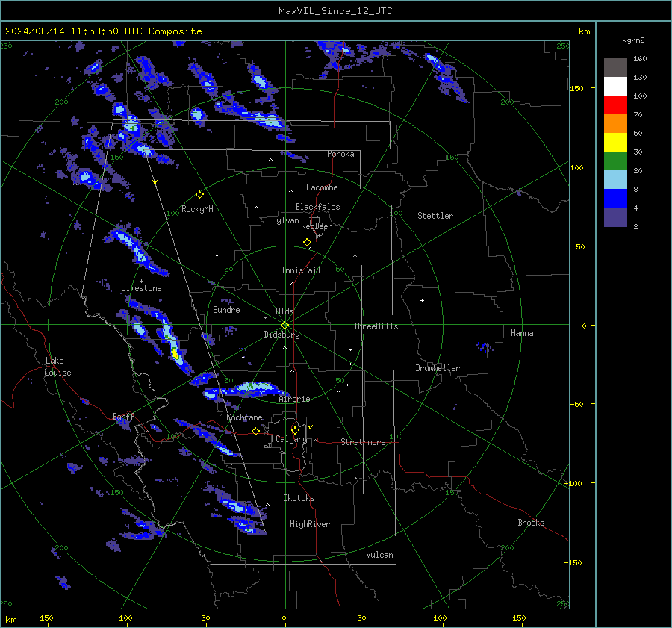This screenshot has width=672, height=628.
Task: Click the yellow diamond marker above Calgary
Action: pyautogui.click(x=295, y=430)
